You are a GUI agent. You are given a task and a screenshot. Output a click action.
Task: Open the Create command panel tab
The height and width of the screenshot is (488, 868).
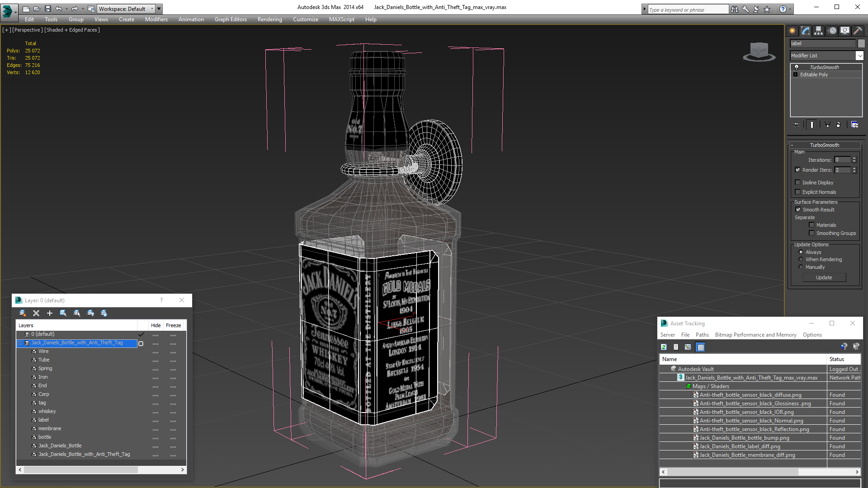tap(793, 31)
